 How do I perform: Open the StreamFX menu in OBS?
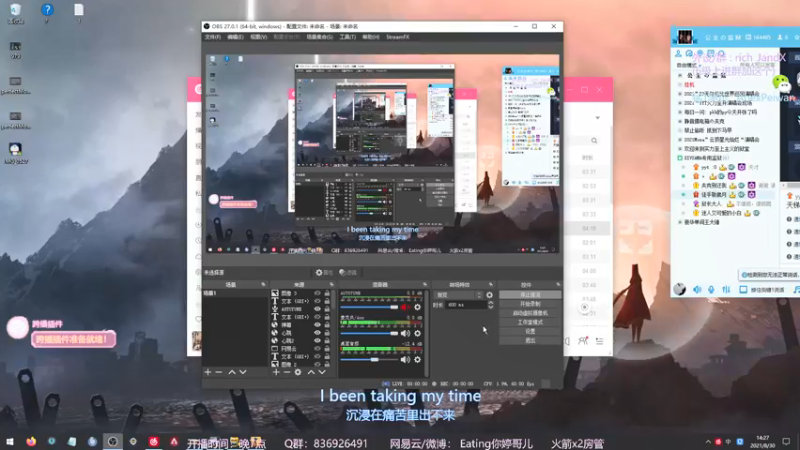coord(397,37)
